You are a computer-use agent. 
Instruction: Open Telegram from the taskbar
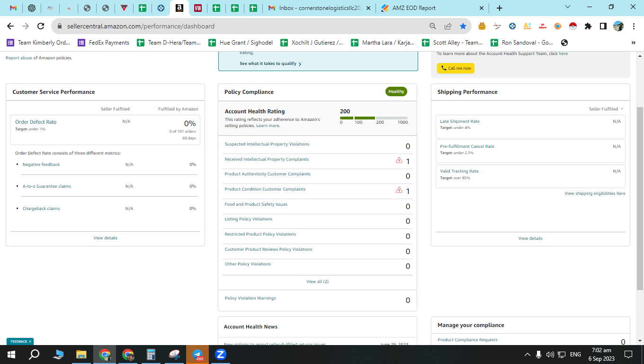(x=197, y=355)
